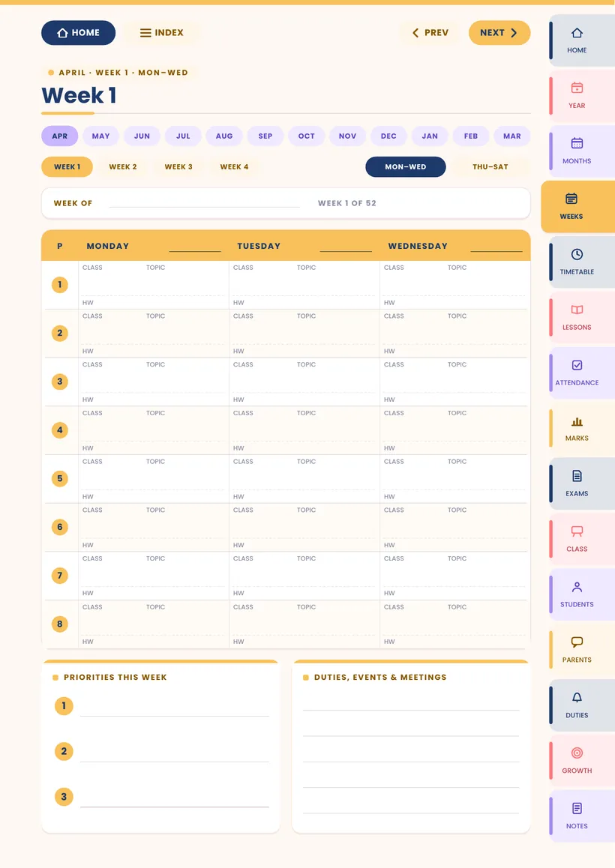The image size is (615, 868).
Task: Switch to OCT month
Action: tap(307, 136)
